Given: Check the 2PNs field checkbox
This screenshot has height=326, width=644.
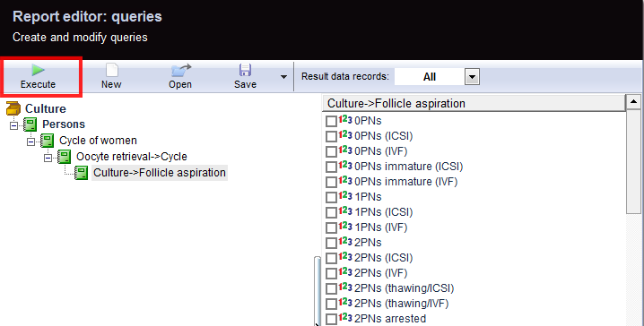Looking at the screenshot, I should (x=331, y=243).
